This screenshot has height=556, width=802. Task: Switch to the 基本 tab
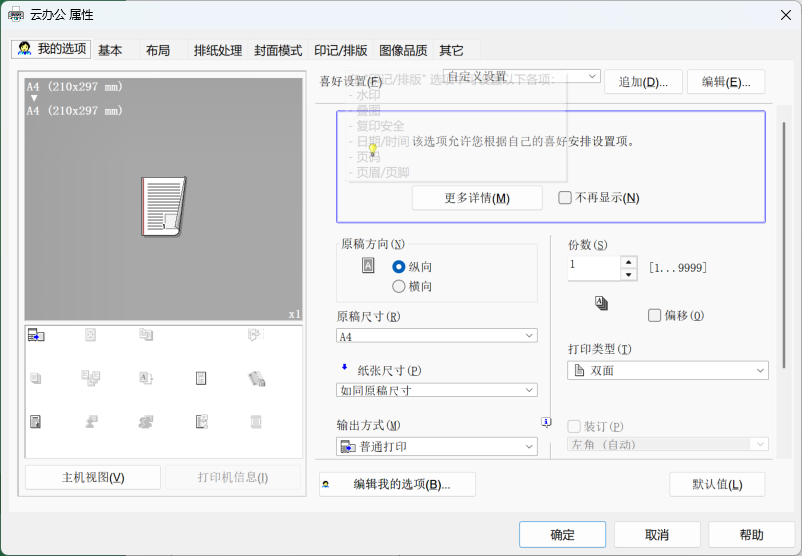pyautogui.click(x=110, y=50)
